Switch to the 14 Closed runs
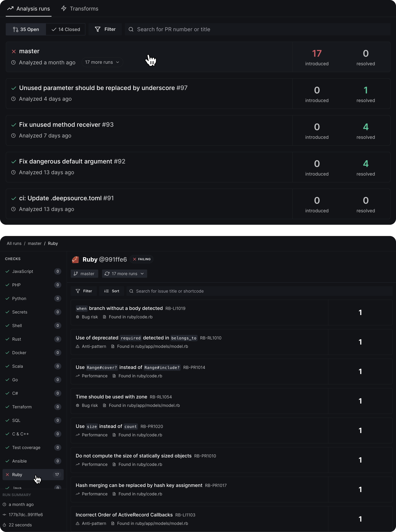Viewport: 396px width, 532px height. pos(66,29)
